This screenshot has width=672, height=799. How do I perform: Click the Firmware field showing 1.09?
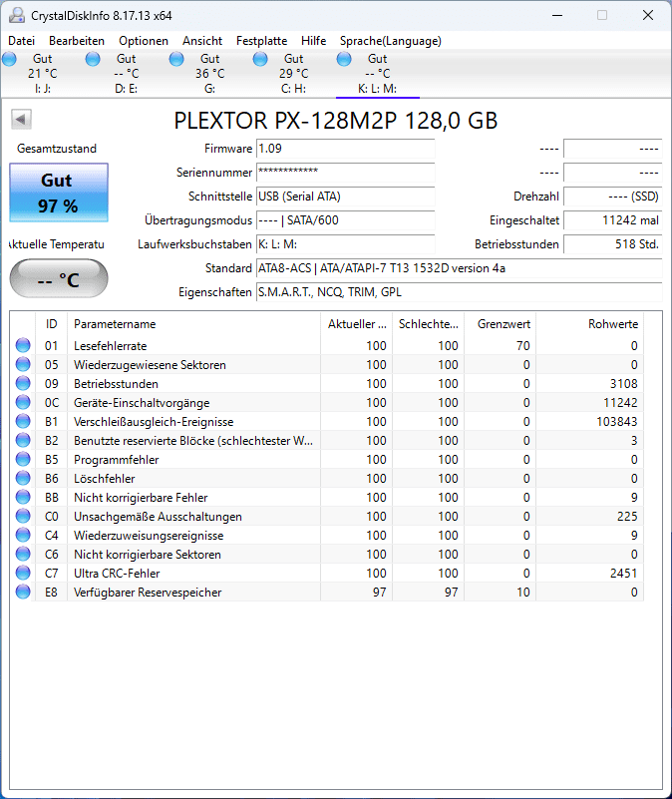[345, 149]
